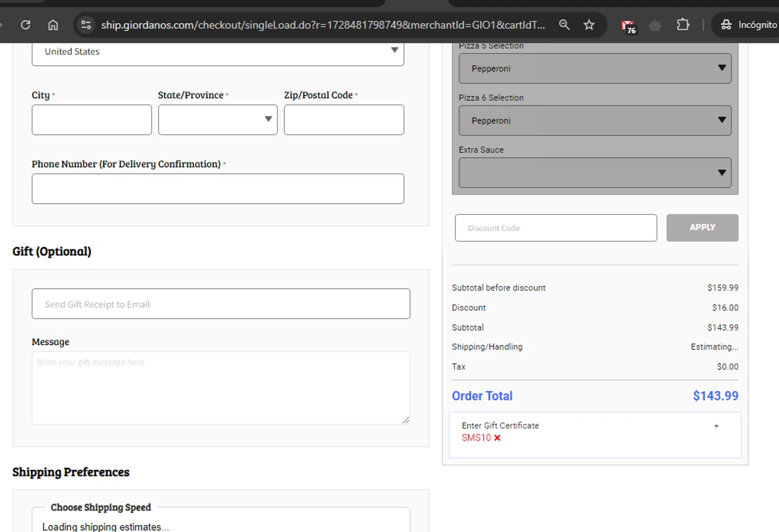Viewport: 779px width, 532px height.
Task: Expand the Enter Gift Certificate plus sign
Action: pos(716,426)
